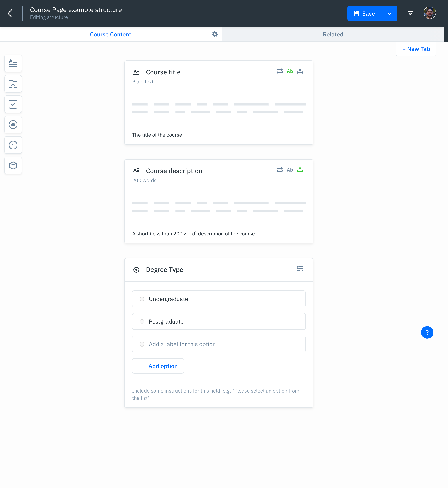Toggle repeatable arrows on Course title
The height and width of the screenshot is (488, 448).
(279, 71)
